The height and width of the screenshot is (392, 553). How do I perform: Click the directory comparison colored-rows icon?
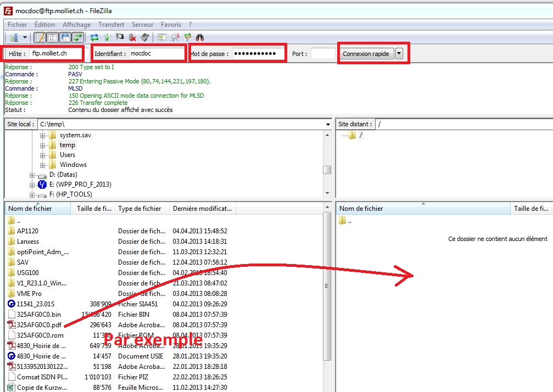(162, 37)
